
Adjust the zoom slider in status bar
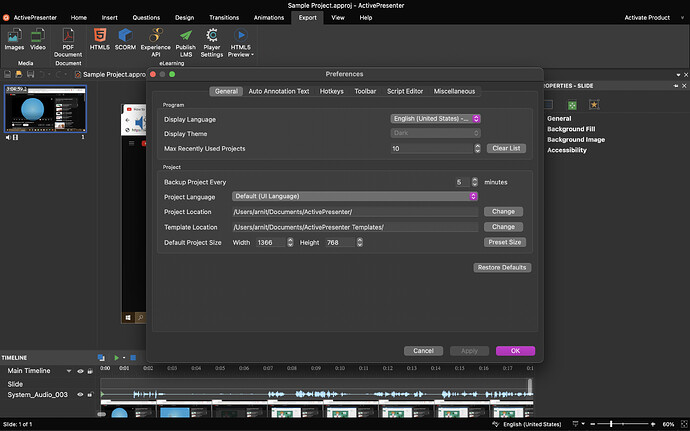611,424
